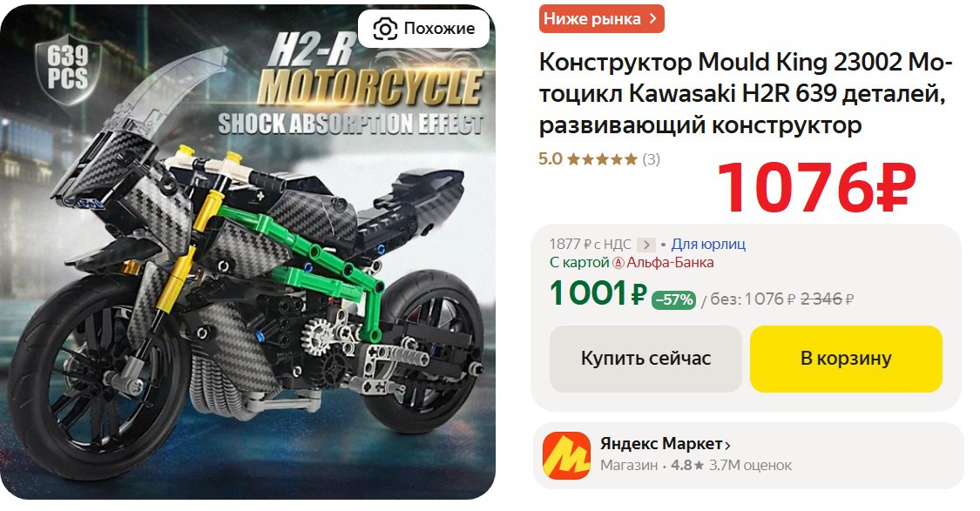
Task: Open the Kawasaki H2R product title
Action: [746, 94]
